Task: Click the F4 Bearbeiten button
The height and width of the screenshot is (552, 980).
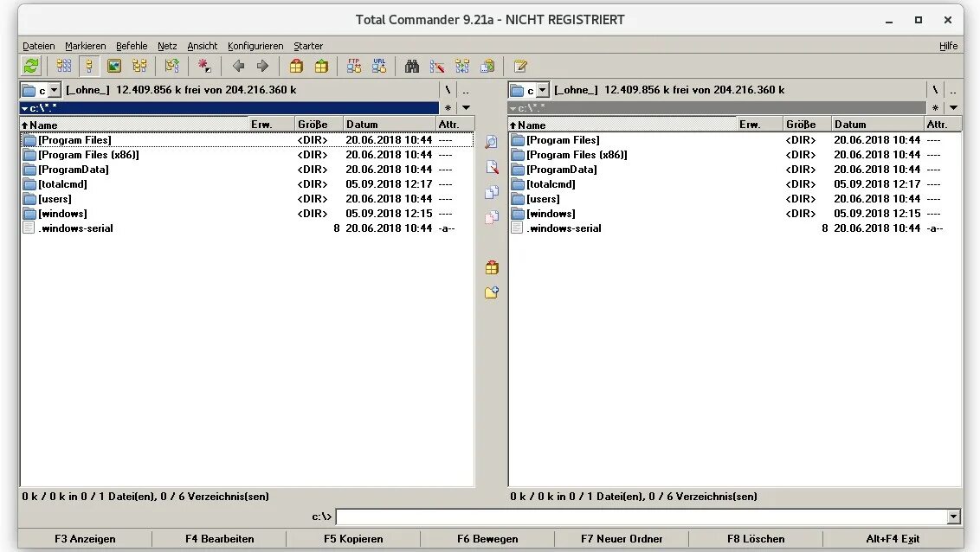Action: pos(219,538)
